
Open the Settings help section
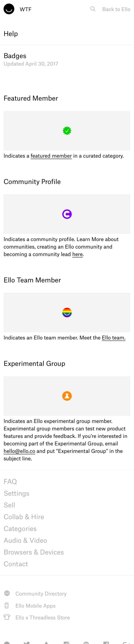coord(17,493)
